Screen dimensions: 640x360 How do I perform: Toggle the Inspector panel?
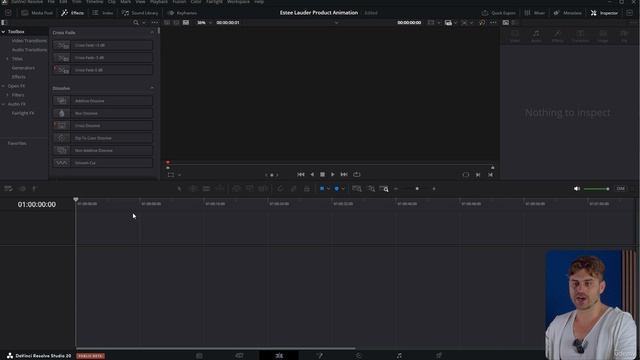604,13
